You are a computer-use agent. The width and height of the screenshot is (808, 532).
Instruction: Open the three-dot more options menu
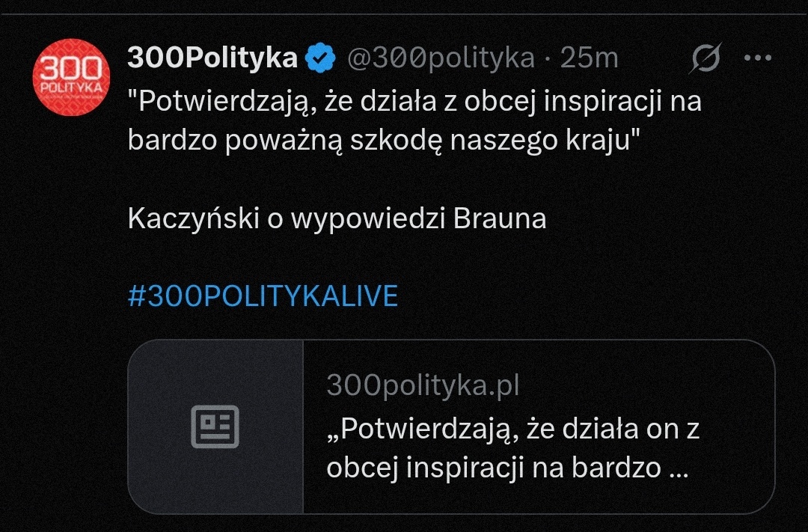(758, 58)
